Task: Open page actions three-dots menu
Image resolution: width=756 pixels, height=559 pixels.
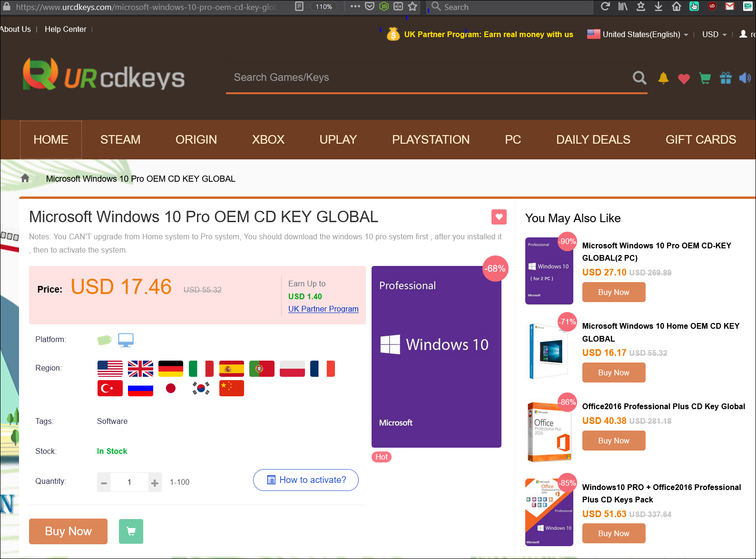Action: pyautogui.click(x=355, y=7)
